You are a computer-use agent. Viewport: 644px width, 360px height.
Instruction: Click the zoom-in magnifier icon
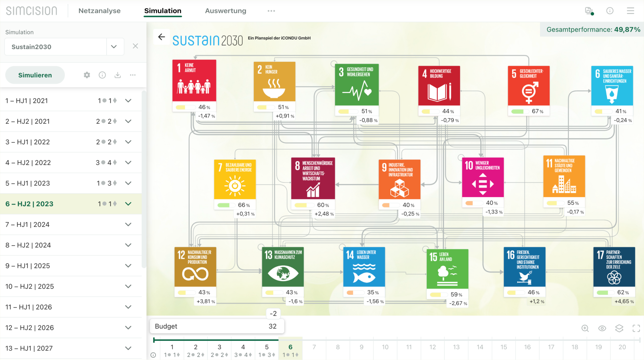pos(585,328)
